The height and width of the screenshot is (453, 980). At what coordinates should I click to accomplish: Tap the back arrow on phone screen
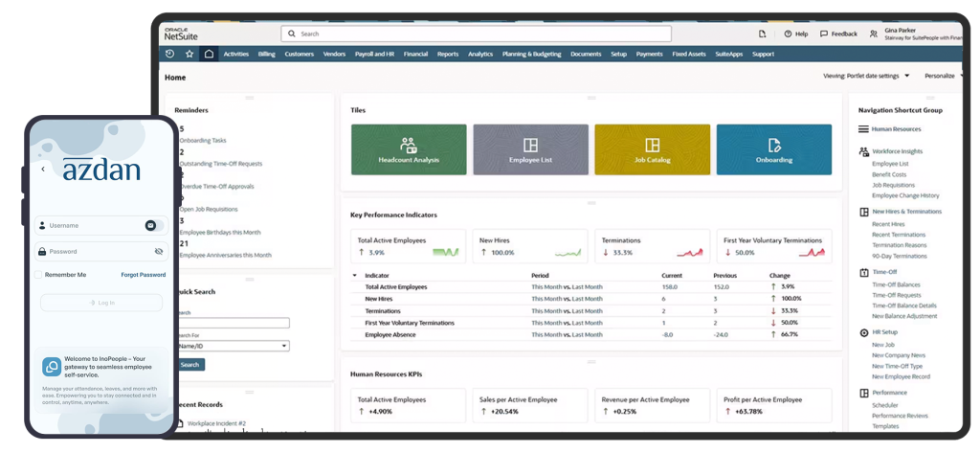(x=43, y=170)
